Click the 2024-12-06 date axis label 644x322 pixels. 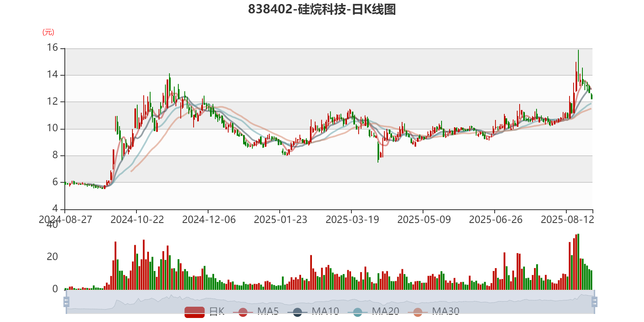point(209,220)
